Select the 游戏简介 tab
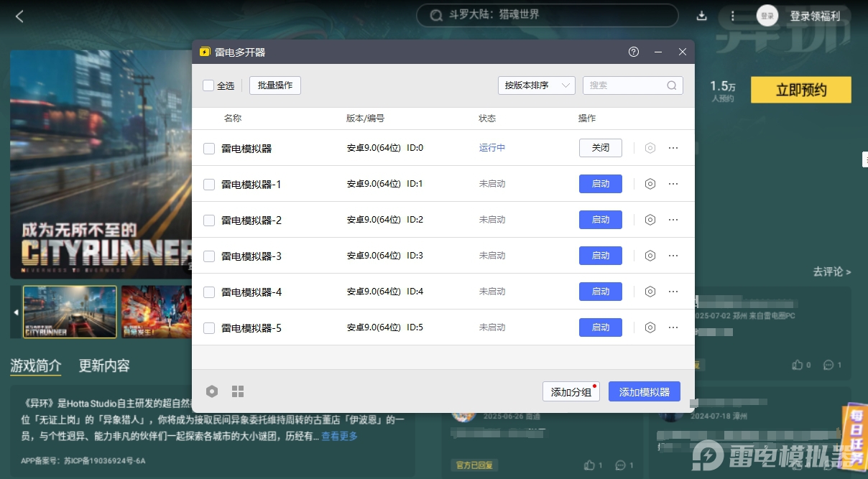 click(36, 366)
